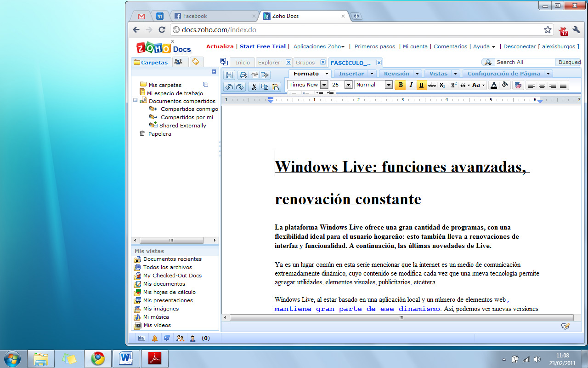The image size is (588, 368).
Task: Click the blue plus icon in folders panel
Action: click(214, 72)
